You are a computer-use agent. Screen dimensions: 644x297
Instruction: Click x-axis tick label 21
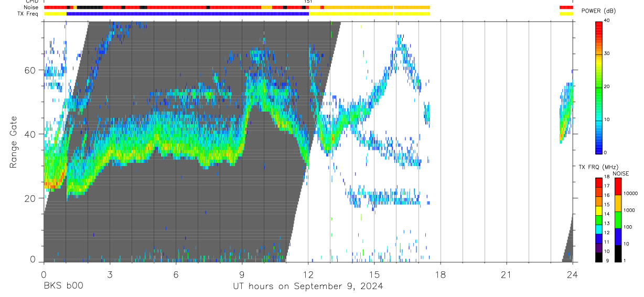tap(507, 274)
